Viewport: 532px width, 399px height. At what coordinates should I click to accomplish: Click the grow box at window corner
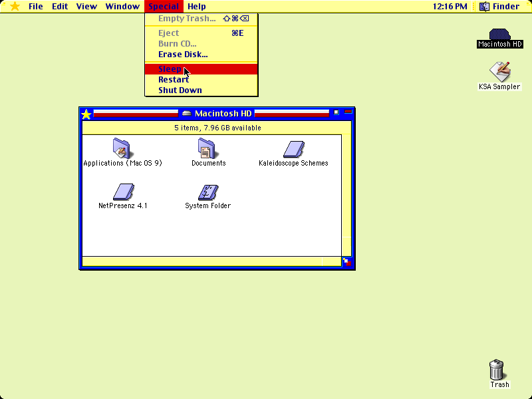(x=346, y=262)
